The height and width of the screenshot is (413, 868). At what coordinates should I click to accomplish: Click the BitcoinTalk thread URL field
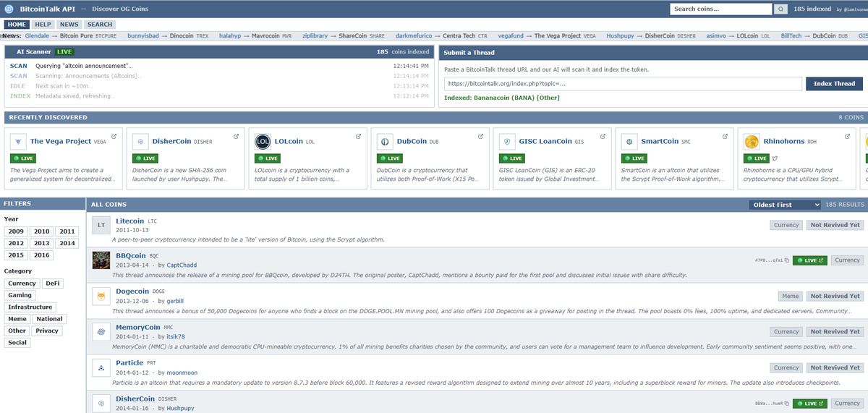point(623,84)
